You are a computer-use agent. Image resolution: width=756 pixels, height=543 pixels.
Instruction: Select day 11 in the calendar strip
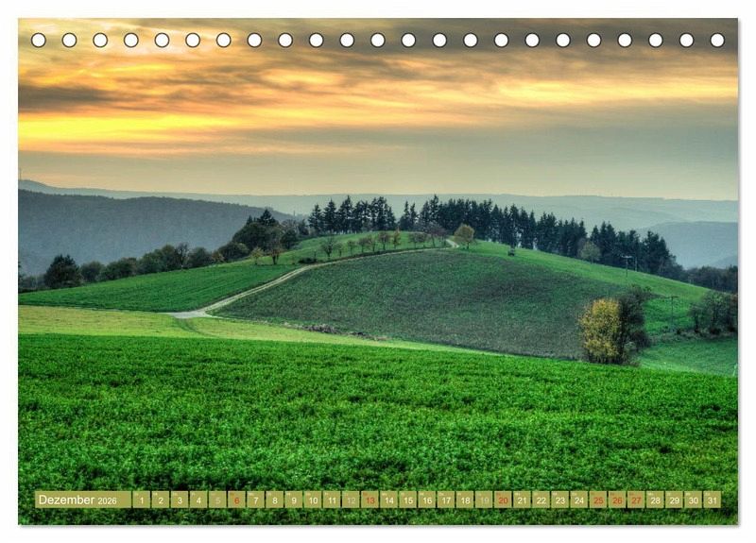point(332,500)
